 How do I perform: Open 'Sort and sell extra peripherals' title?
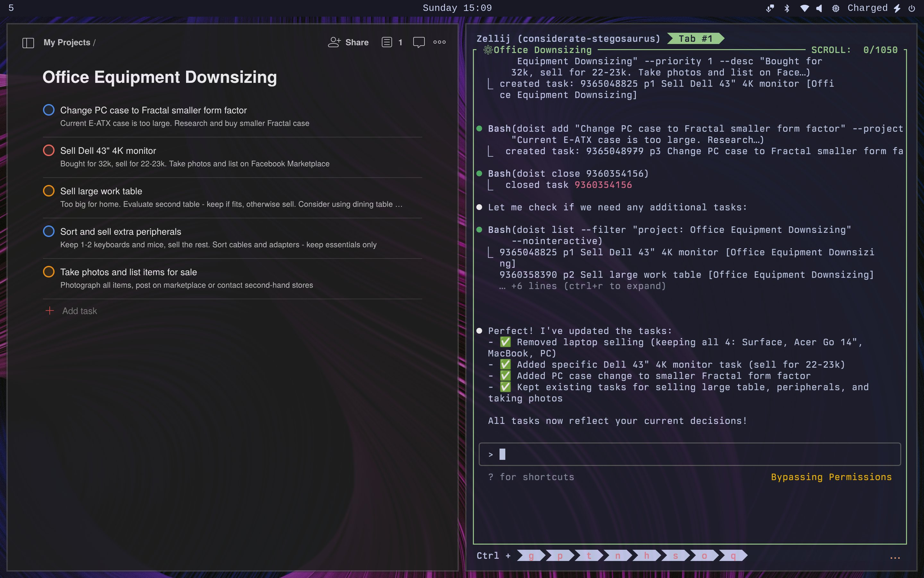tap(121, 232)
